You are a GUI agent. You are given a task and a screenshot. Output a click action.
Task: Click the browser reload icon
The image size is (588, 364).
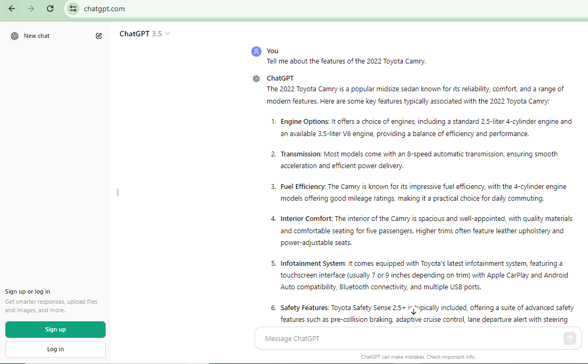pos(50,9)
